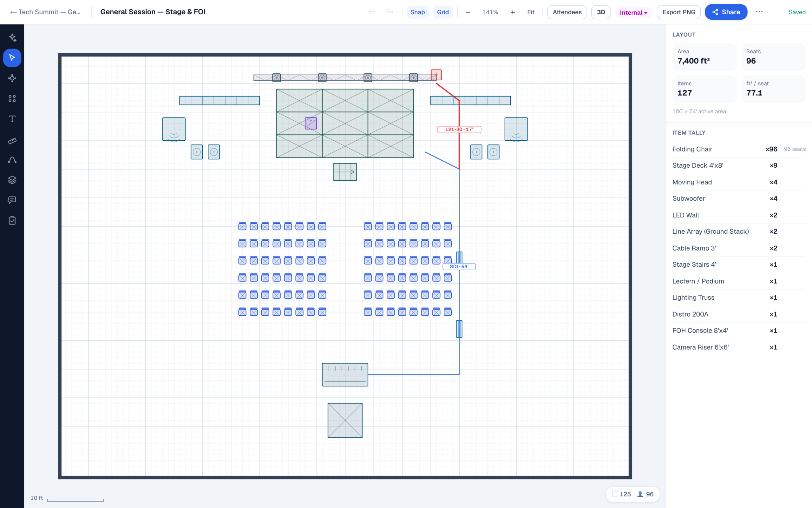812x508 pixels.
Task: Toggle Snap mode
Action: (417, 12)
